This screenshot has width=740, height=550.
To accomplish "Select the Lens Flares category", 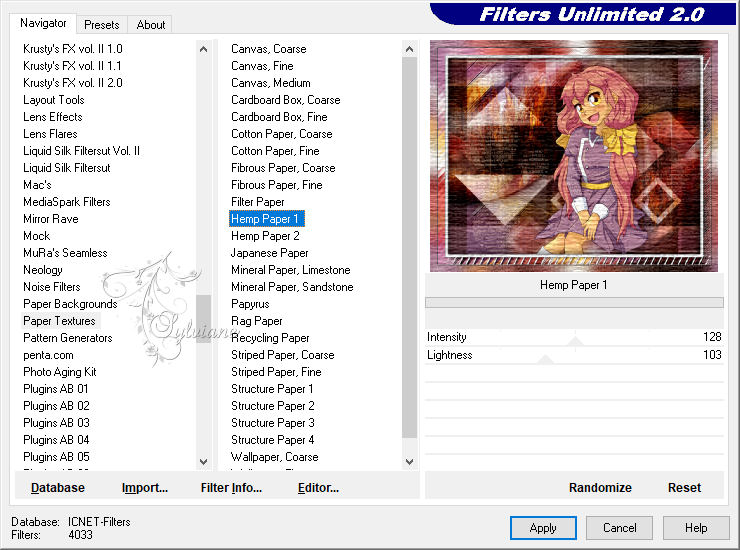I will [x=50, y=134].
